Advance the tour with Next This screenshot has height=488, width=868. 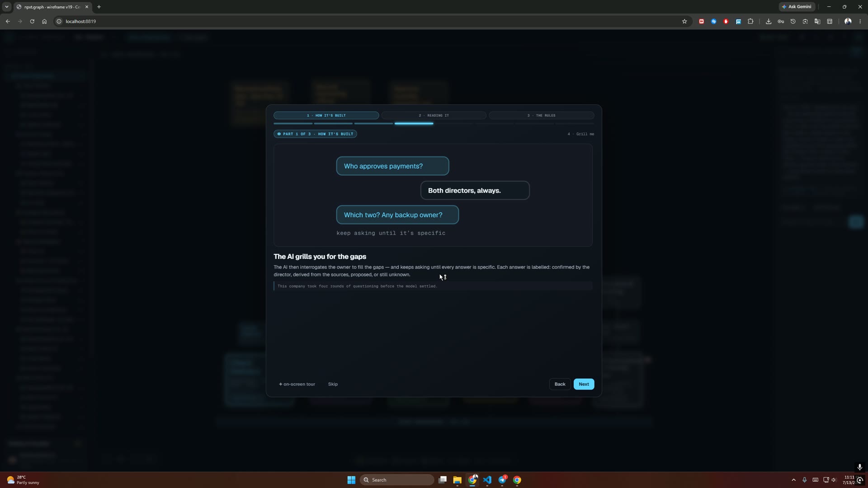tap(584, 384)
